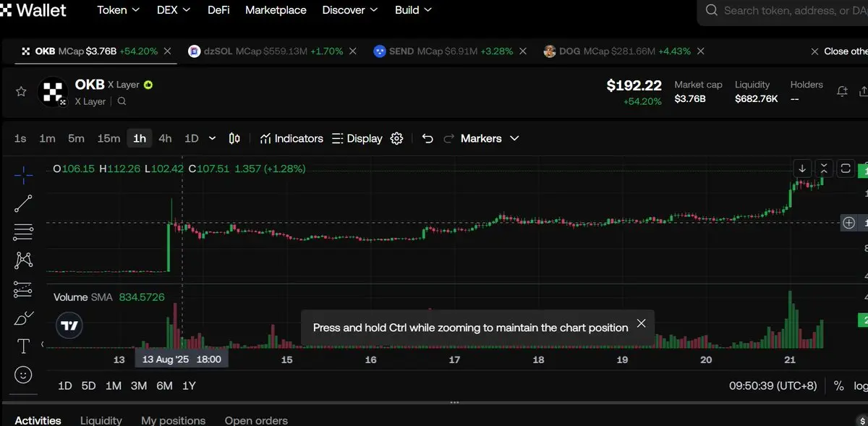The width and height of the screenshot is (868, 426).
Task: Select the XABCD pattern tool
Action: tap(23, 260)
